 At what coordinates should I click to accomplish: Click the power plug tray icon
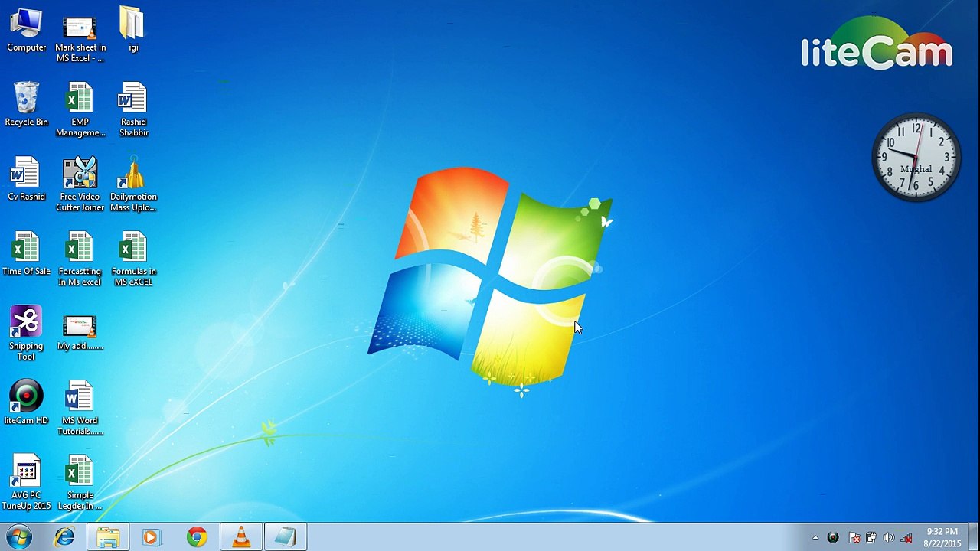point(871,538)
